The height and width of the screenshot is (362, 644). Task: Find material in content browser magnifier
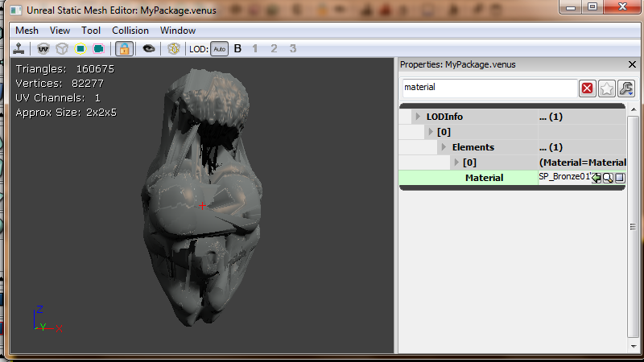pyautogui.click(x=608, y=178)
